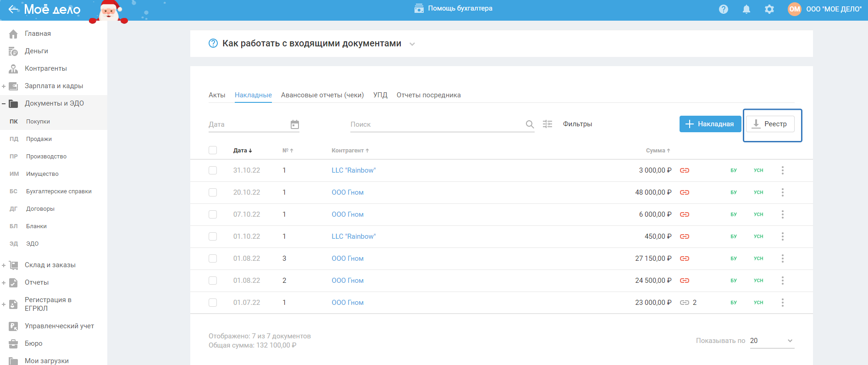Open three-dot menu for 01.07.22 invoice
Image resolution: width=868 pixels, height=365 pixels.
[x=783, y=303]
